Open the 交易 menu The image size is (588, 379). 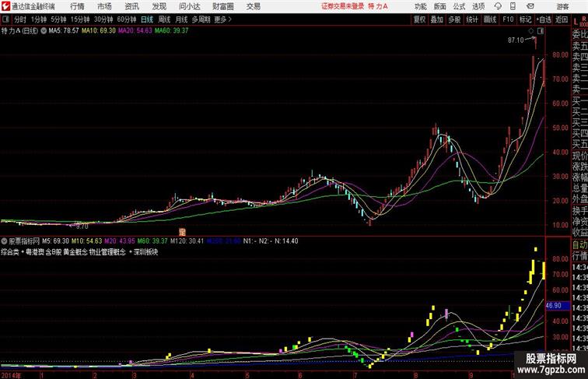point(254,6)
